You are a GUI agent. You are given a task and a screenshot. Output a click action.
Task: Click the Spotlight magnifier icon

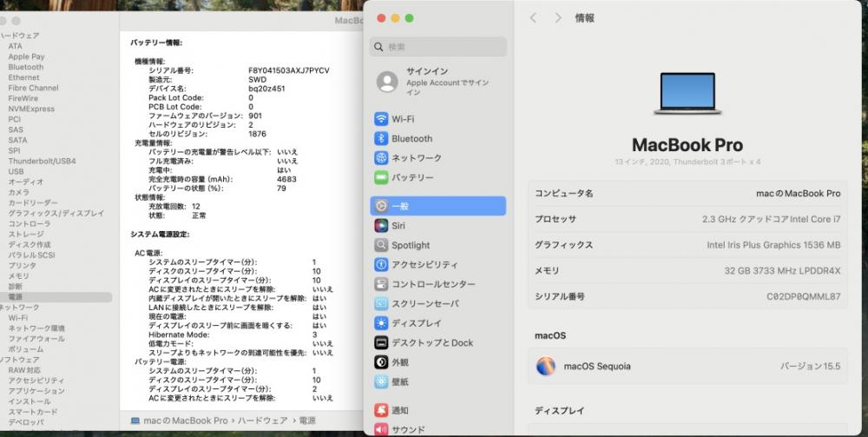click(381, 245)
